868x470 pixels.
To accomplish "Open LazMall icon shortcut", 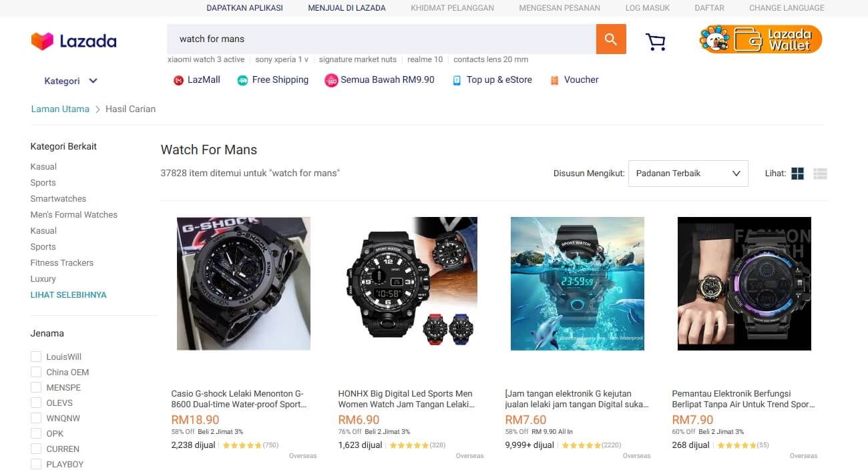I will 178,80.
